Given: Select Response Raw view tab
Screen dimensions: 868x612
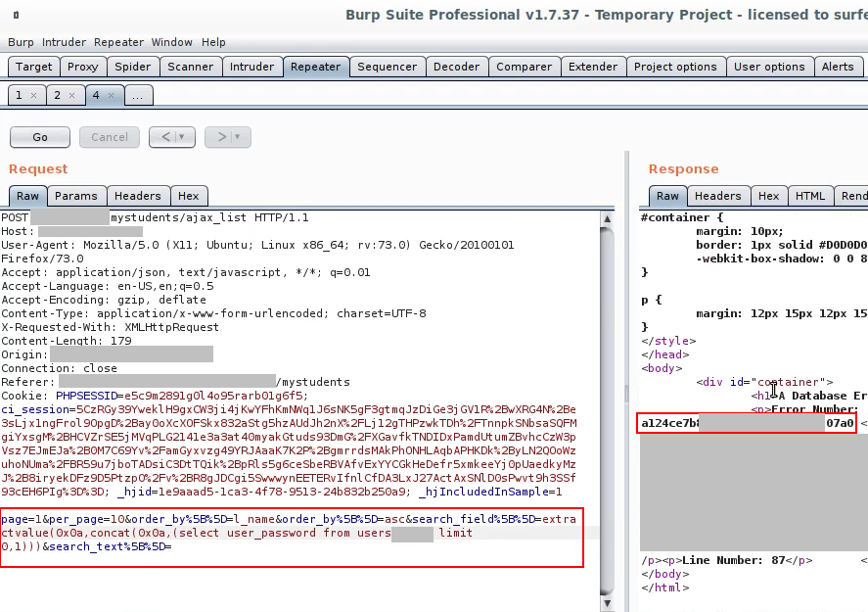Looking at the screenshot, I should pos(667,196).
